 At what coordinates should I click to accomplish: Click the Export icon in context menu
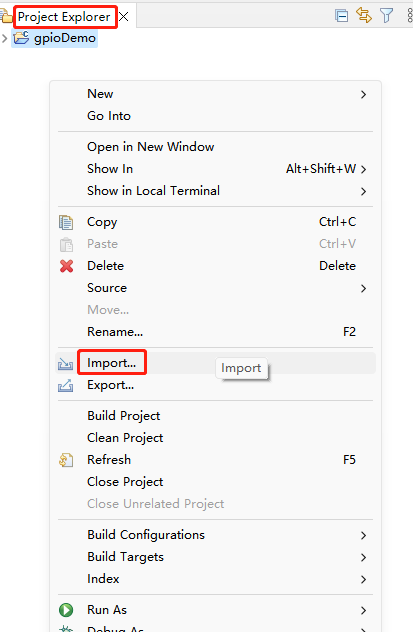click(x=65, y=385)
